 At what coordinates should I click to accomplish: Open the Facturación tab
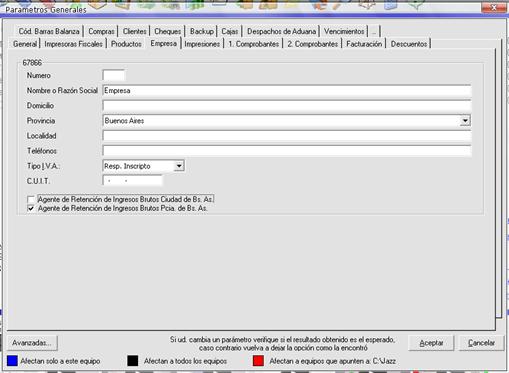tap(364, 44)
